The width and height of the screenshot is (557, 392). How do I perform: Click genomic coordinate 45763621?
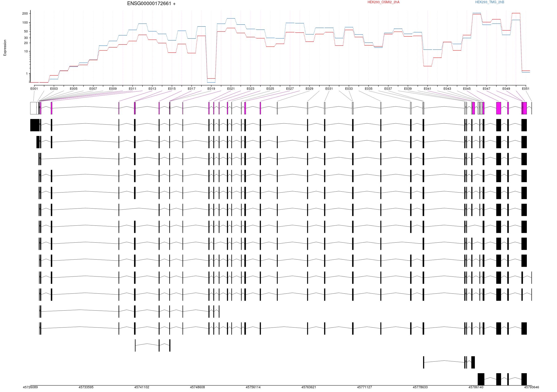pos(309,387)
